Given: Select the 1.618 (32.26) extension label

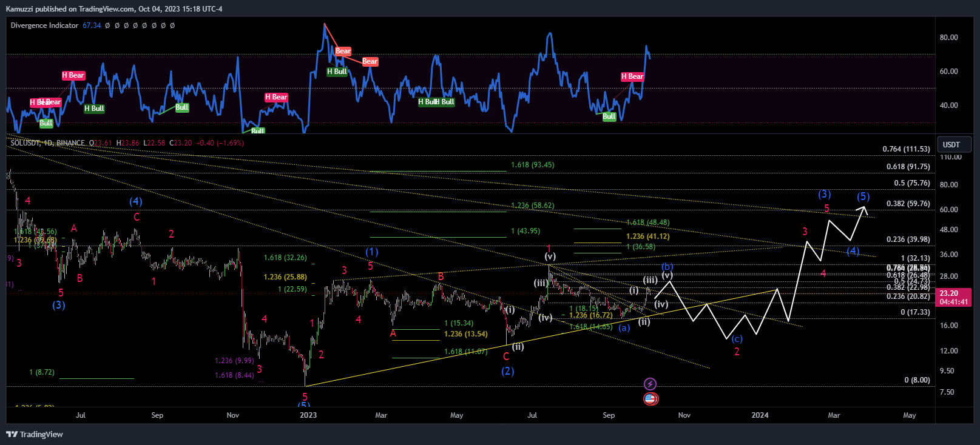Looking at the screenshot, I should pos(285,258).
